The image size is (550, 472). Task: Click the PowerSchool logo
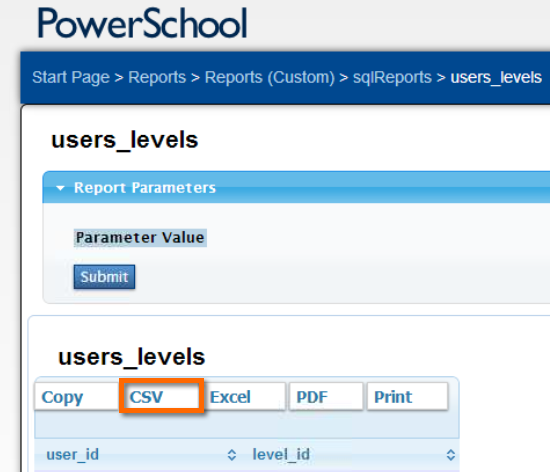142,23
